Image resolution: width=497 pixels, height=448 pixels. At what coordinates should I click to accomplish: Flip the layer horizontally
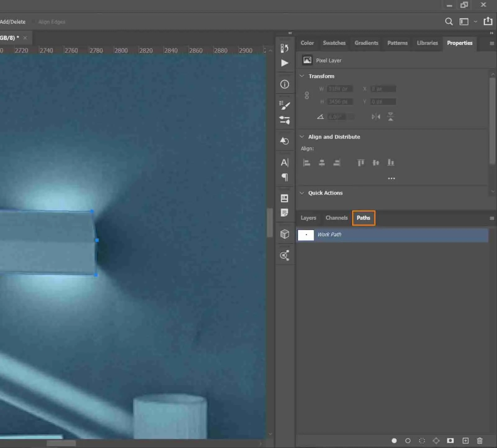[x=376, y=117]
